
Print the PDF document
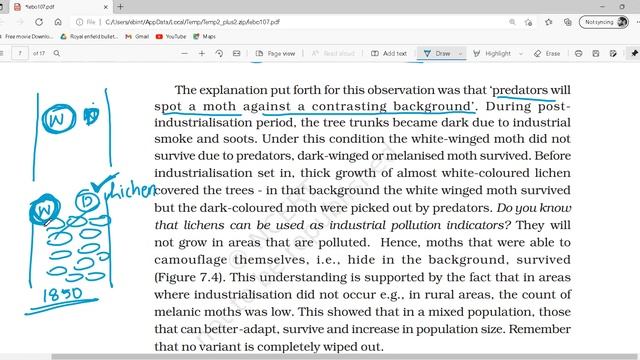[578, 53]
